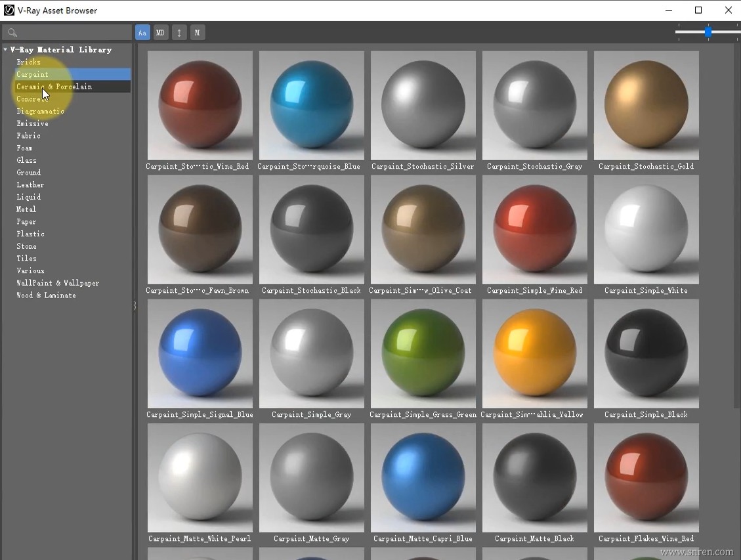Toggle the M filter button

pos(198,33)
